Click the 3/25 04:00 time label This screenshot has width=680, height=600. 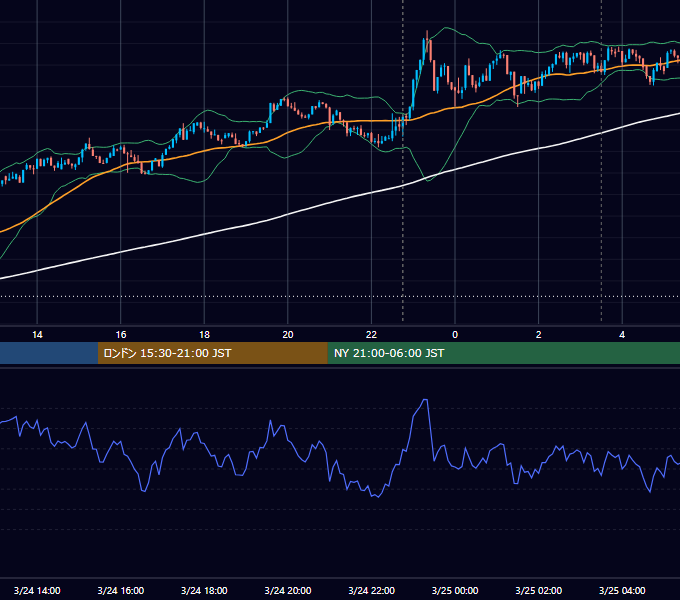[x=622, y=590]
